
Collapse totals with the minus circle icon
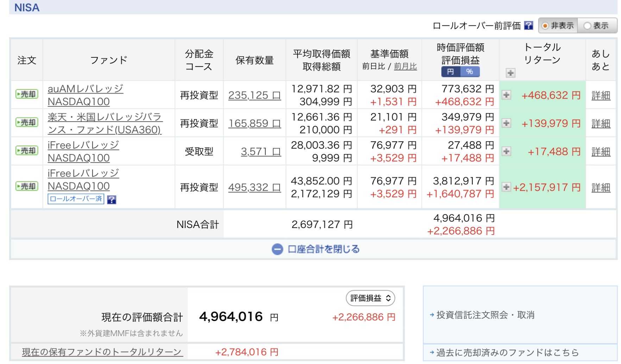click(277, 249)
